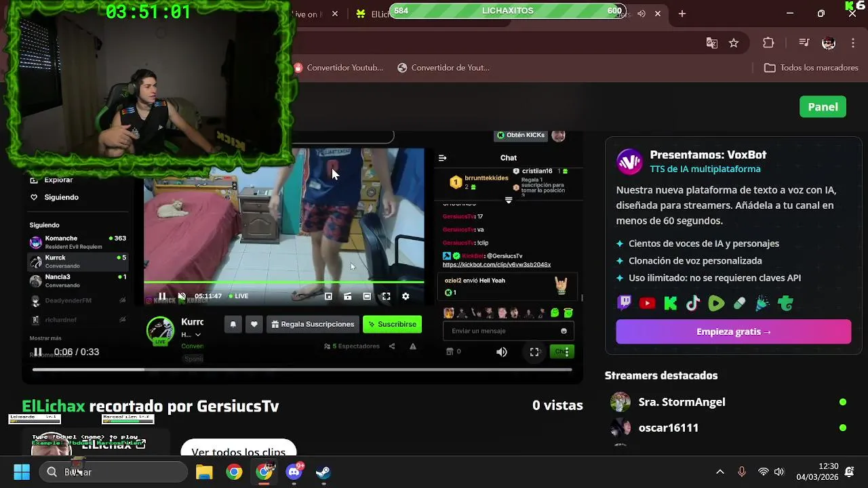Select the Chat header tab
The width and height of the screenshot is (868, 488).
509,158
